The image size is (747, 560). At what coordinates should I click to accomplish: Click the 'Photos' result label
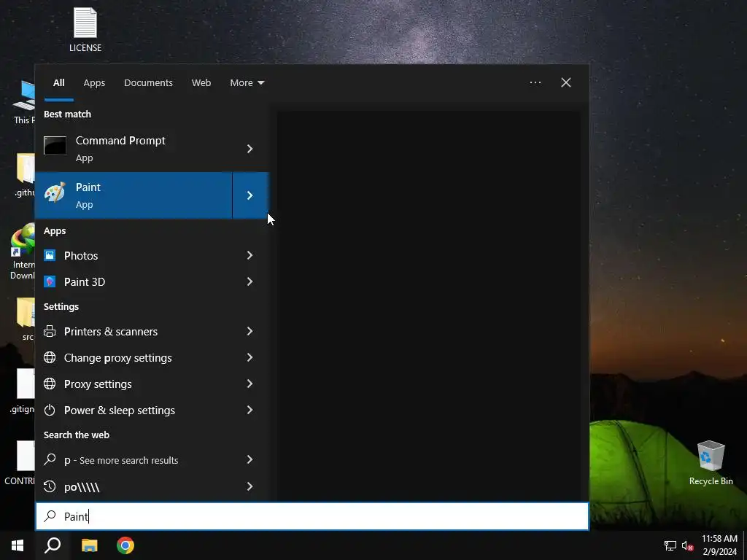pos(81,256)
